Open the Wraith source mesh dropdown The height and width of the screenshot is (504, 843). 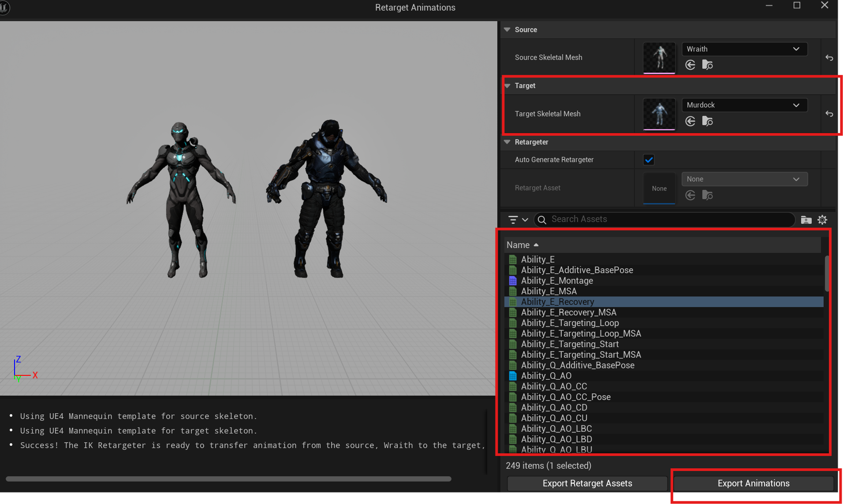[745, 49]
